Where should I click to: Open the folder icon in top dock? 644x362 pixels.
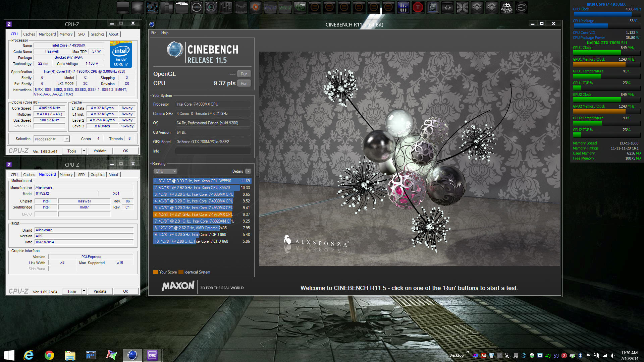click(x=181, y=7)
